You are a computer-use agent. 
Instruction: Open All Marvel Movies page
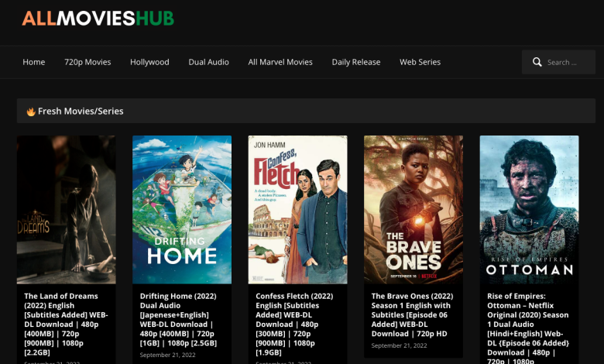click(280, 62)
